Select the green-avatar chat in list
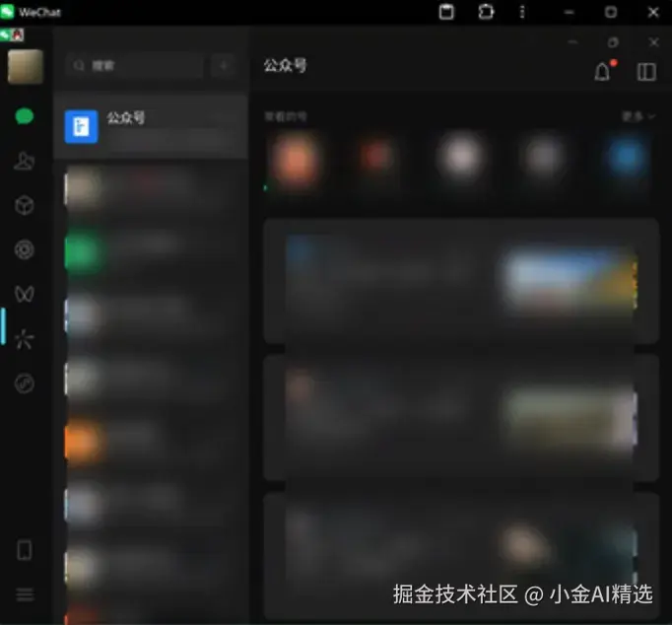This screenshot has width=672, height=625. point(151,253)
